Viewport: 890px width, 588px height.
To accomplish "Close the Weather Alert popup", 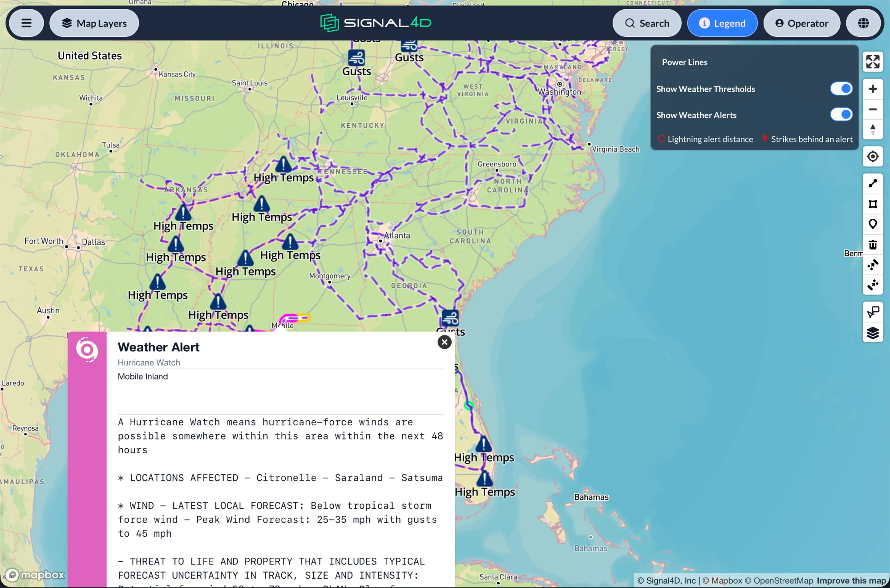I will click(444, 342).
